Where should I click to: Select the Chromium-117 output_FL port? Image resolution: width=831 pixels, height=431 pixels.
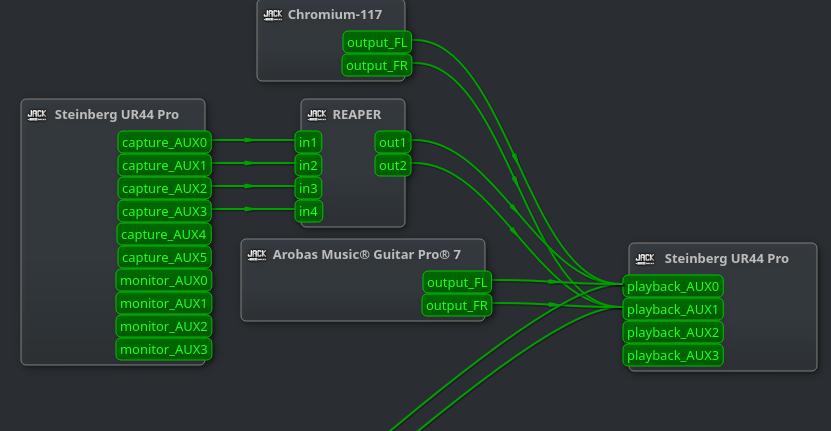click(x=377, y=42)
